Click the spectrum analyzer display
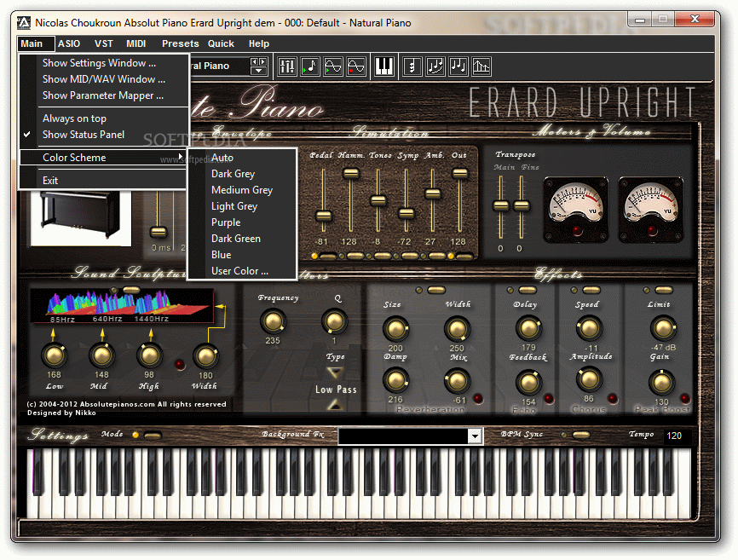The image size is (738, 560). click(x=123, y=306)
